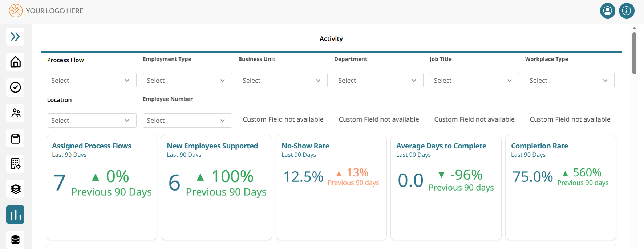Click the 13% change value
Image resolution: width=644 pixels, height=249 pixels.
point(357,172)
